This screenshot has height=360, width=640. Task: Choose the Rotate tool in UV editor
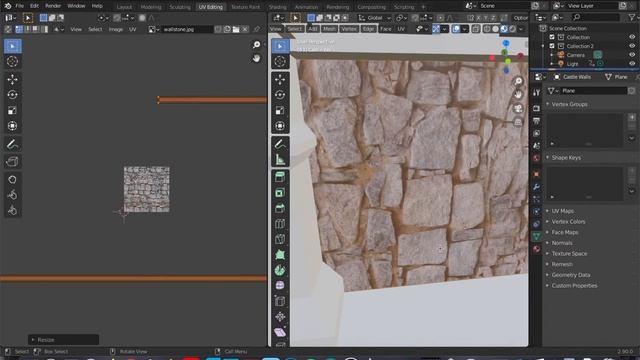pyautogui.click(x=12, y=95)
